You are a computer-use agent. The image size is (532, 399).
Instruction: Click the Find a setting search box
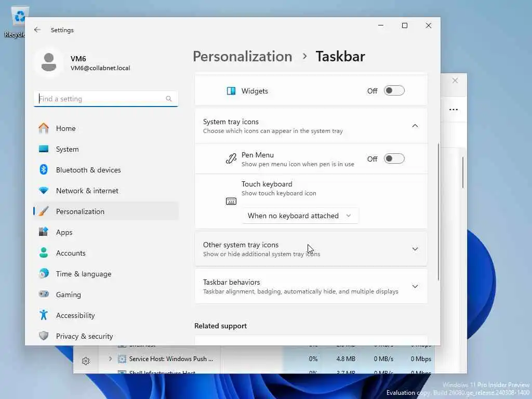click(106, 99)
